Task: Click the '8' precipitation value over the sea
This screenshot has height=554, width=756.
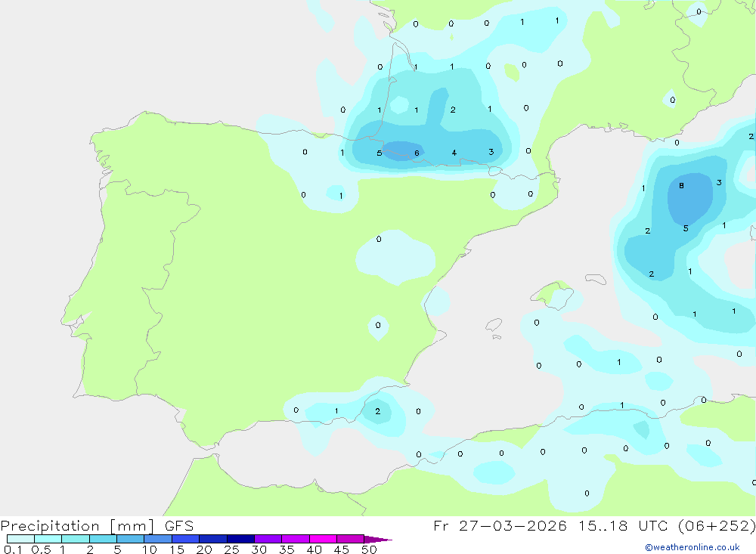Action: tap(681, 186)
